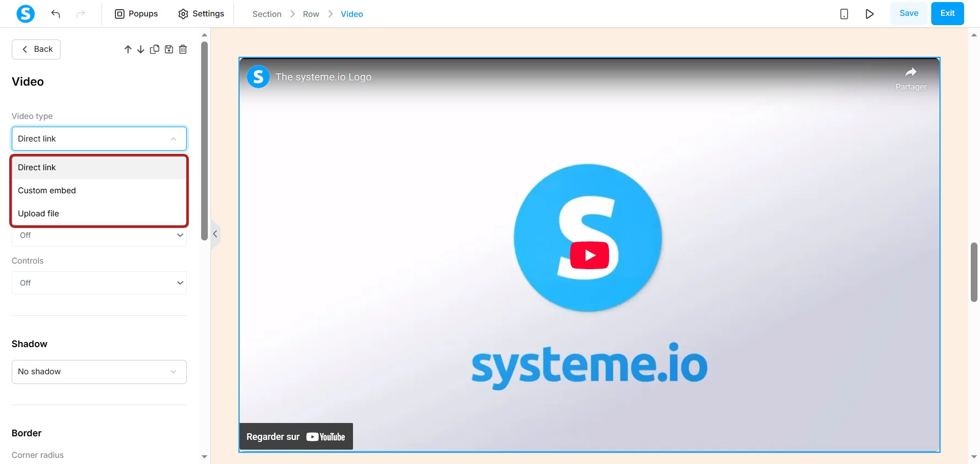This screenshot has width=980, height=464.
Task: Undo the last change
Action: point(55,14)
